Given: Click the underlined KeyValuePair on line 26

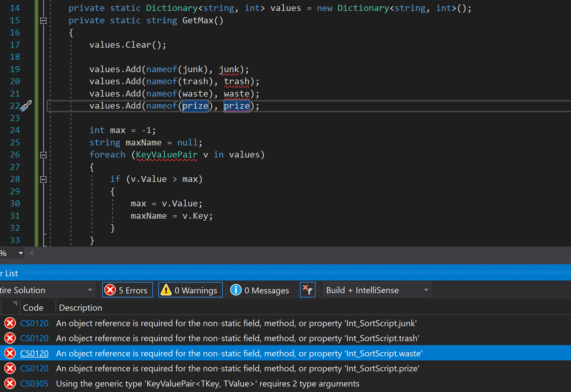Looking at the screenshot, I should pyautogui.click(x=167, y=155).
